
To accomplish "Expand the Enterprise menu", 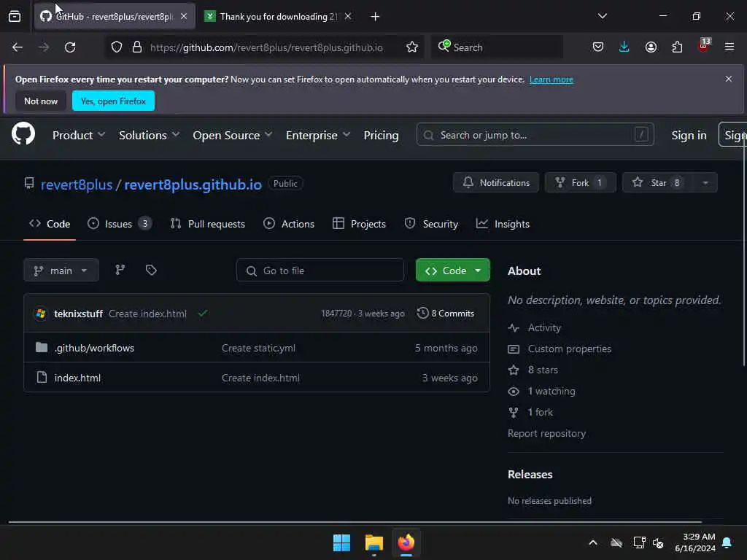I will (318, 135).
